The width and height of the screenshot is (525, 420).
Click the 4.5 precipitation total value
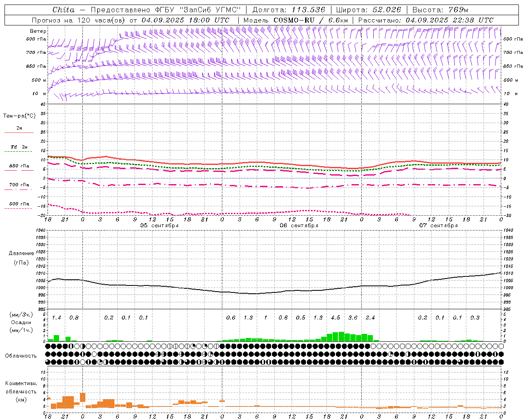coord(336,318)
